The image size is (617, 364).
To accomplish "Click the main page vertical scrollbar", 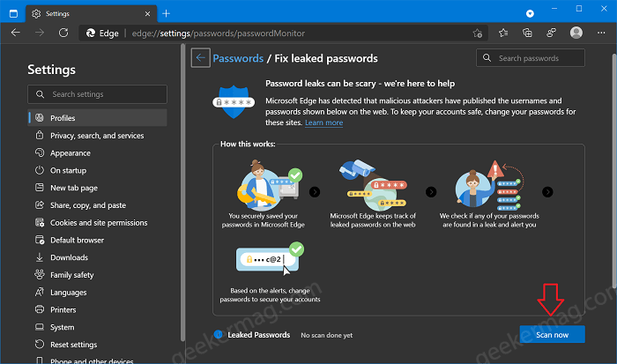I will point(614,171).
